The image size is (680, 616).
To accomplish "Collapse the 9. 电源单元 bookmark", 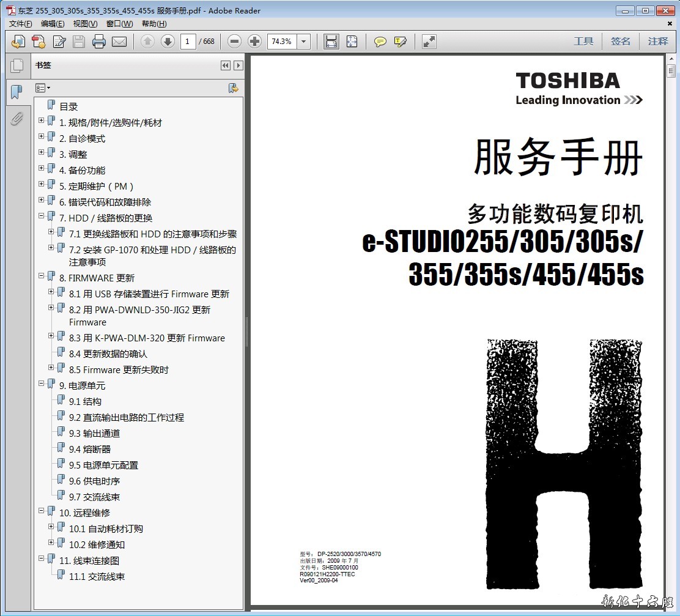I will pos(42,384).
